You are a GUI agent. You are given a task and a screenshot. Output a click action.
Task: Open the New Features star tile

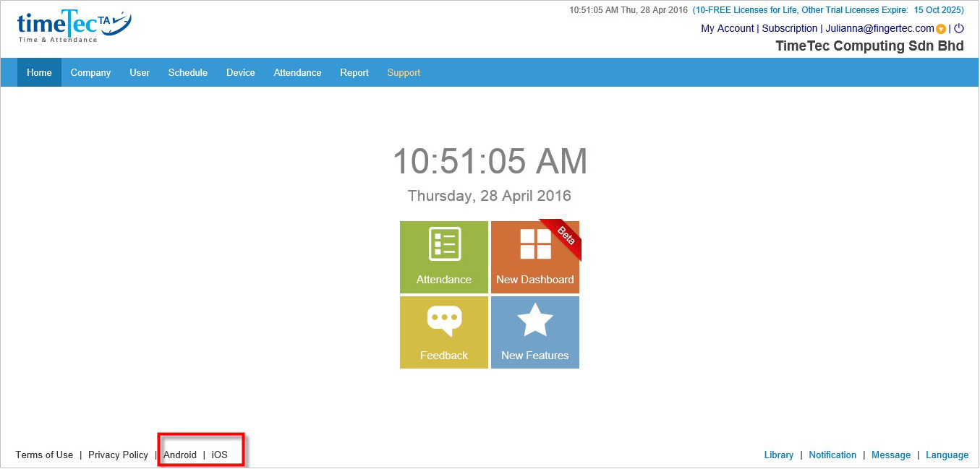coord(535,332)
